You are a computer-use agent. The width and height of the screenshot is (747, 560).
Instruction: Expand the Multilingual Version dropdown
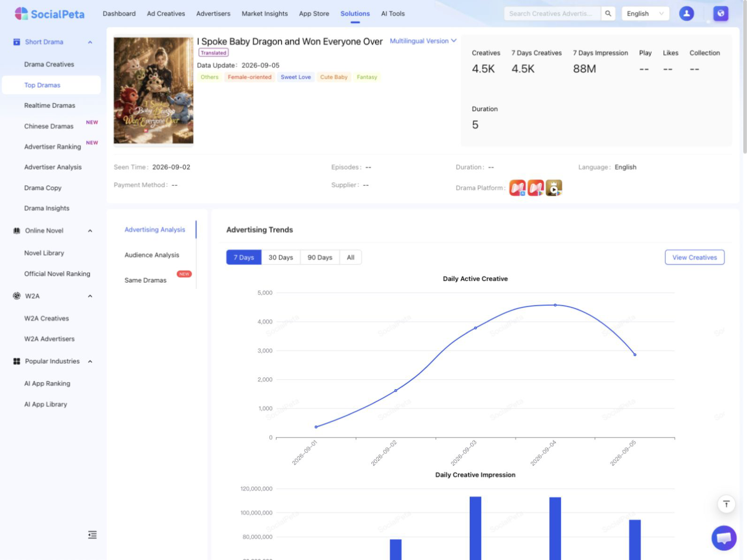coord(423,41)
